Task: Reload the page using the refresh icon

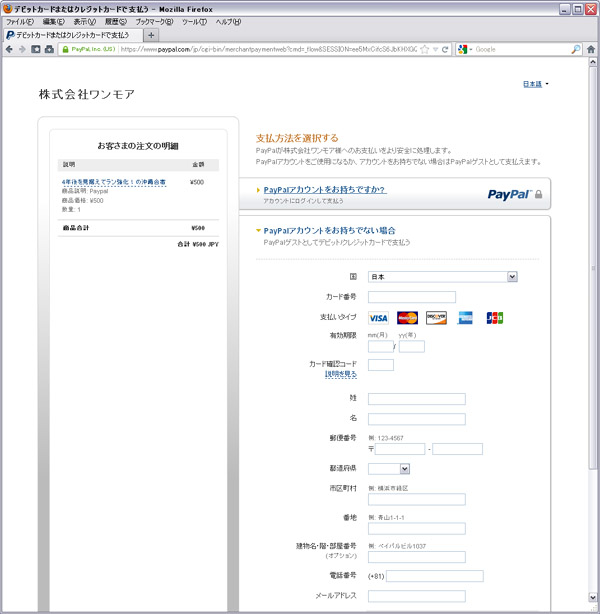Action: pos(445,49)
